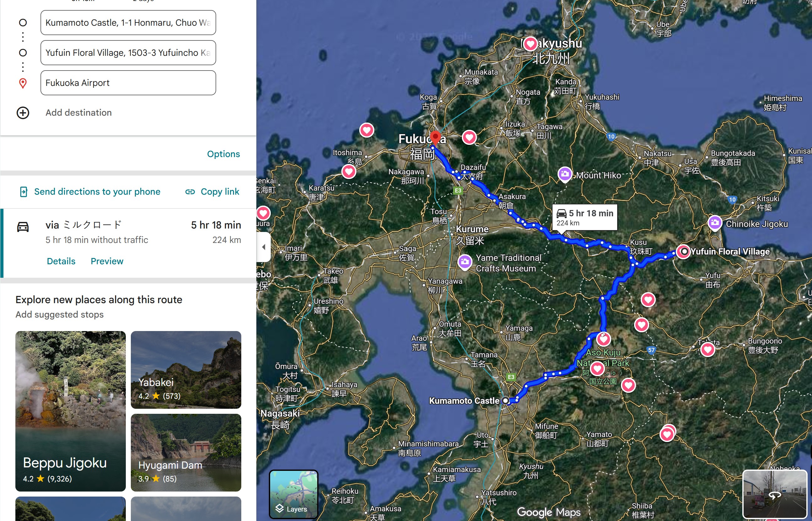Viewport: 812px width, 521px height.
Task: Click the Kumamoto Castle starting point field
Action: coord(128,23)
